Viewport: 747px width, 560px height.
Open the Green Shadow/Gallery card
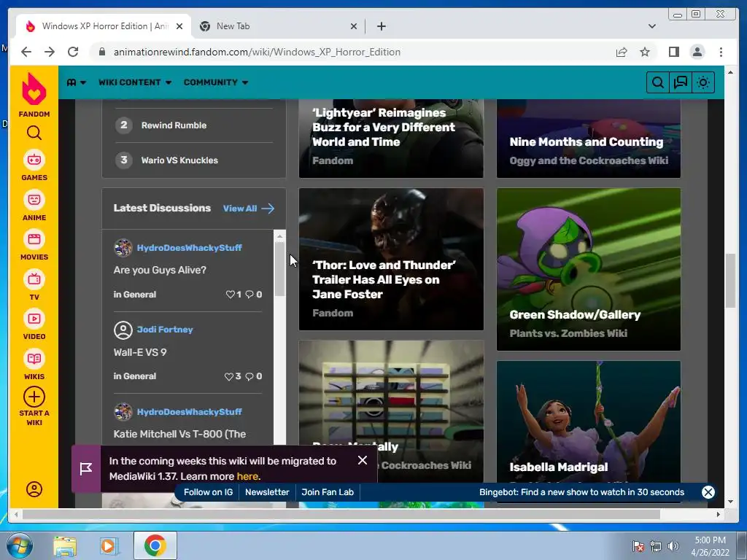pyautogui.click(x=589, y=270)
